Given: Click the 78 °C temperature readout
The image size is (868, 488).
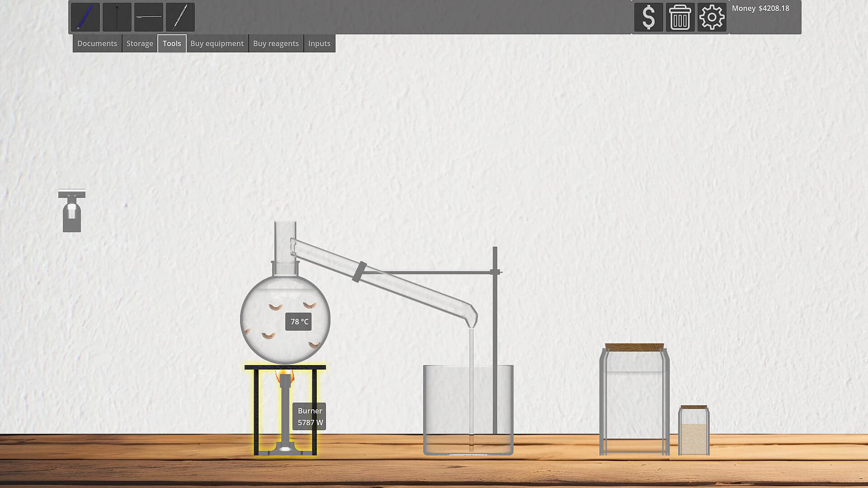Looking at the screenshot, I should 298,322.
